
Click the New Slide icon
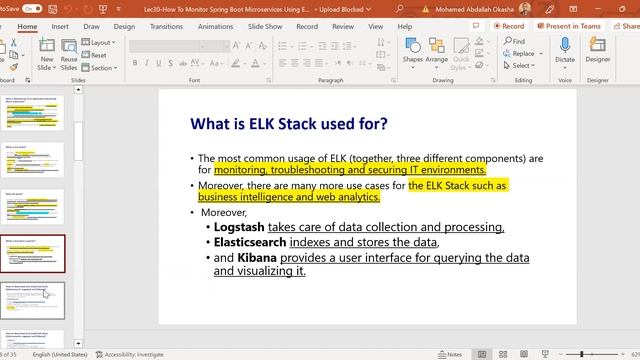tap(47, 46)
